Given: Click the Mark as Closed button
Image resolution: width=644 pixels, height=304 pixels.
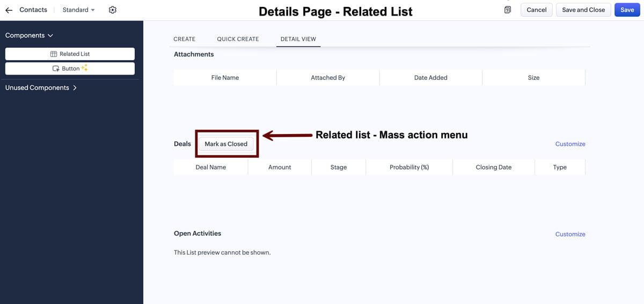Looking at the screenshot, I should 226,144.
